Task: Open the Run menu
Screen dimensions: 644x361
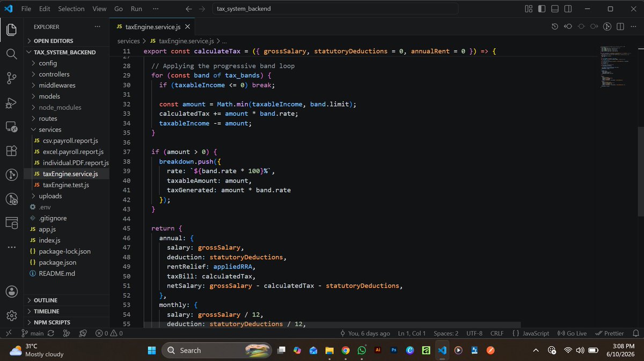Action: [x=136, y=9]
